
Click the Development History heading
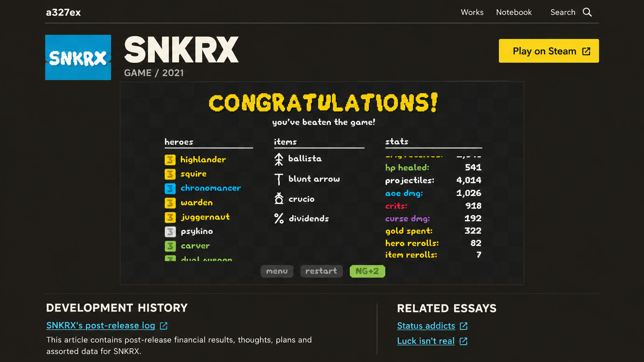tap(117, 308)
